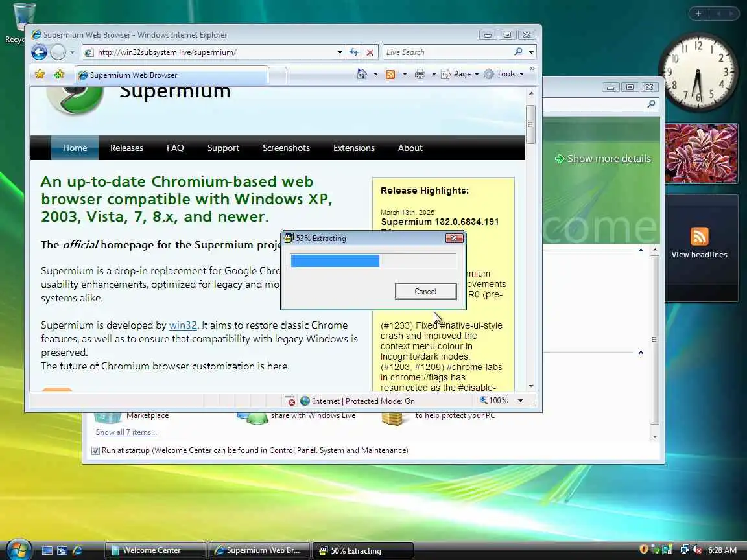Switch to Welcome Center taskbar button
747x560 pixels.
[155, 550]
